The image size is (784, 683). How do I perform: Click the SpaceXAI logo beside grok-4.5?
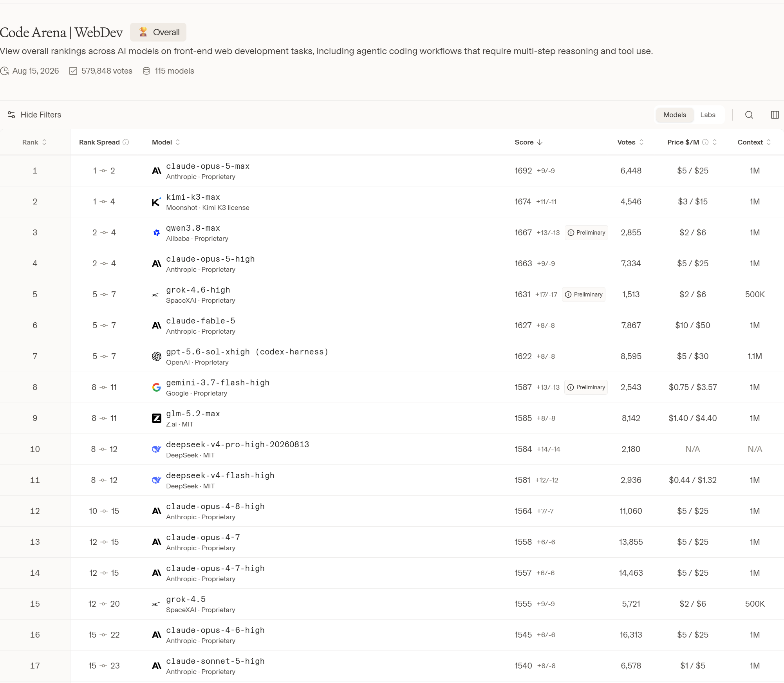coord(156,604)
